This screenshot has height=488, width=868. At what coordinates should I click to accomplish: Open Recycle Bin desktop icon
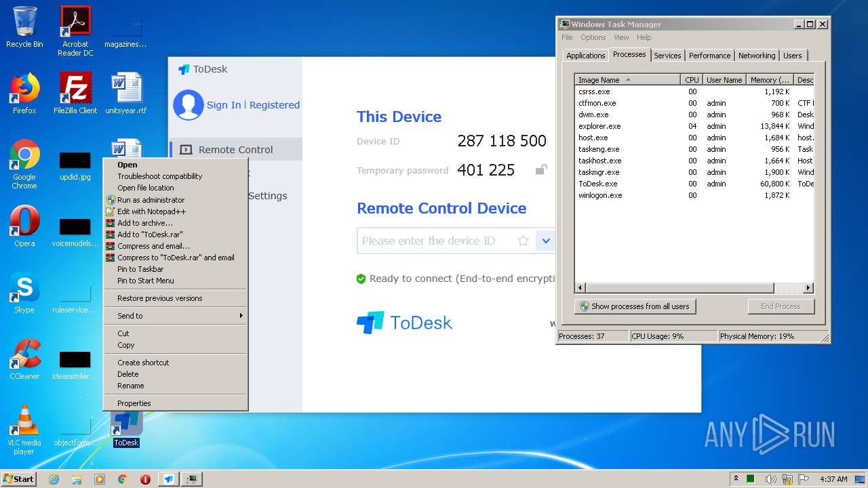tap(24, 27)
